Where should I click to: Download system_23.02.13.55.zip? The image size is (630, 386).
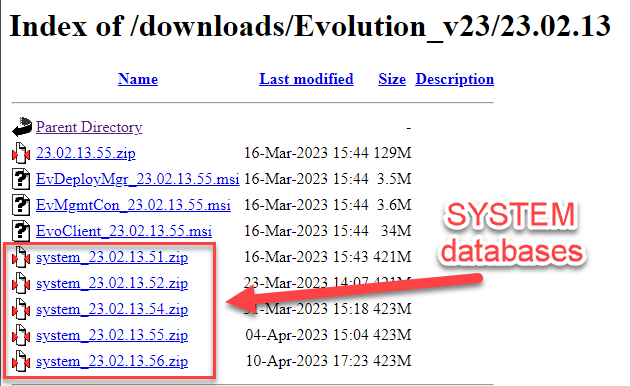tap(112, 335)
